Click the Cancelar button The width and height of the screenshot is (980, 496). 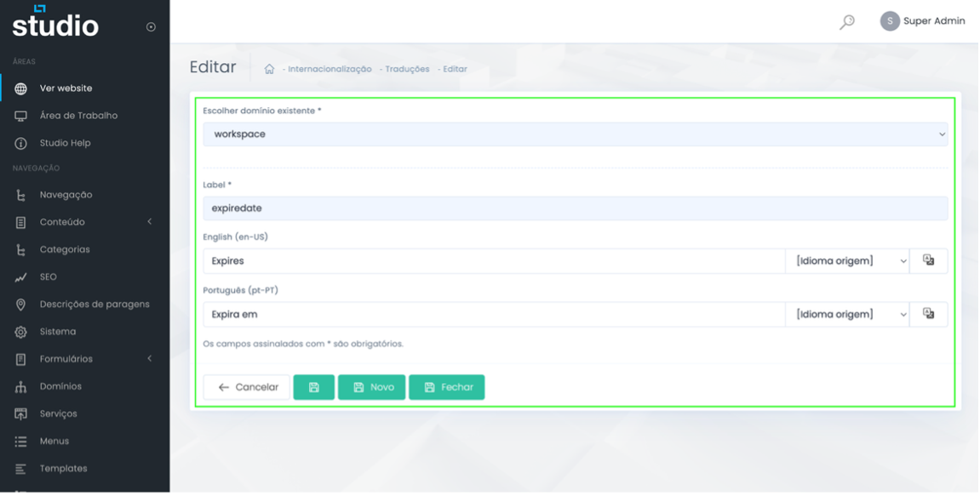coord(246,386)
